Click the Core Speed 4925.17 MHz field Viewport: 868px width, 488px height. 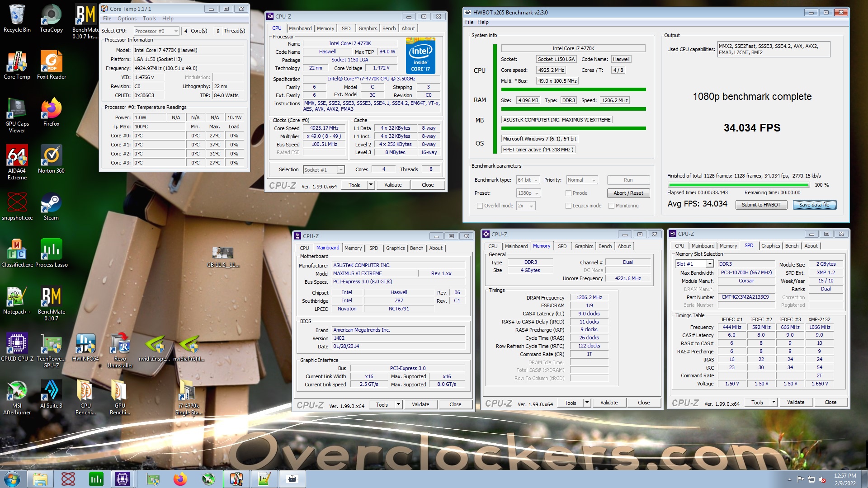pyautogui.click(x=324, y=128)
